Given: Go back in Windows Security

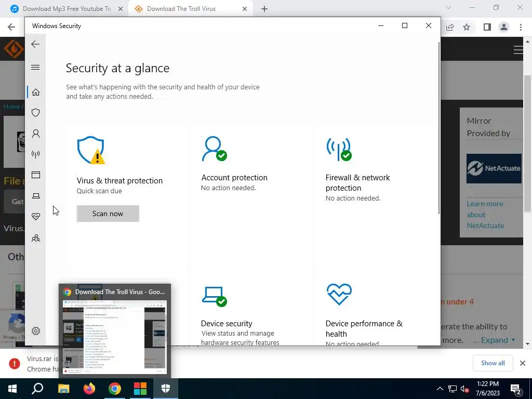Looking at the screenshot, I should point(35,44).
